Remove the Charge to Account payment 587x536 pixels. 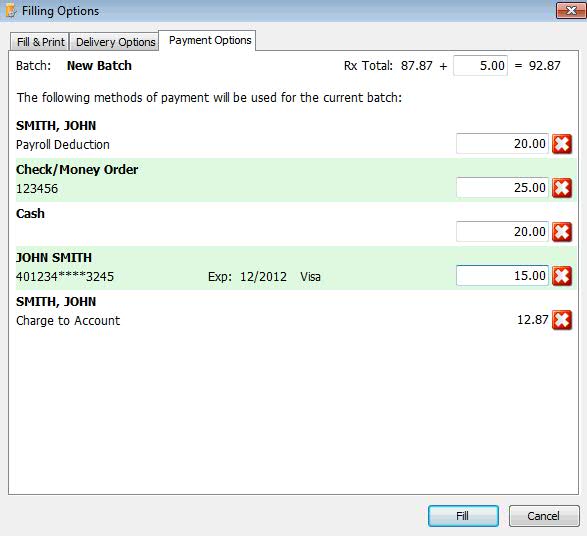pos(562,320)
